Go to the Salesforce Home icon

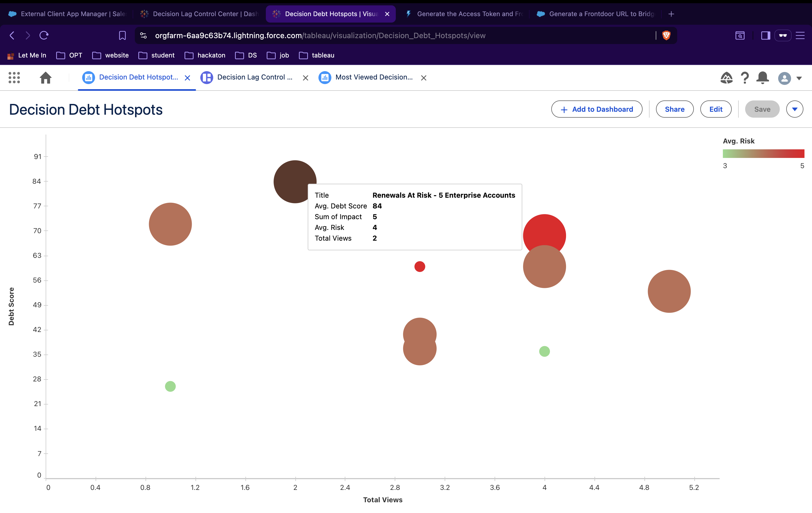(46, 78)
